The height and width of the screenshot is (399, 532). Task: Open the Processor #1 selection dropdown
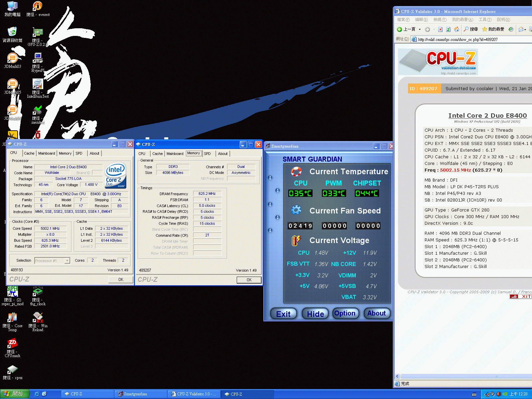[52, 261]
